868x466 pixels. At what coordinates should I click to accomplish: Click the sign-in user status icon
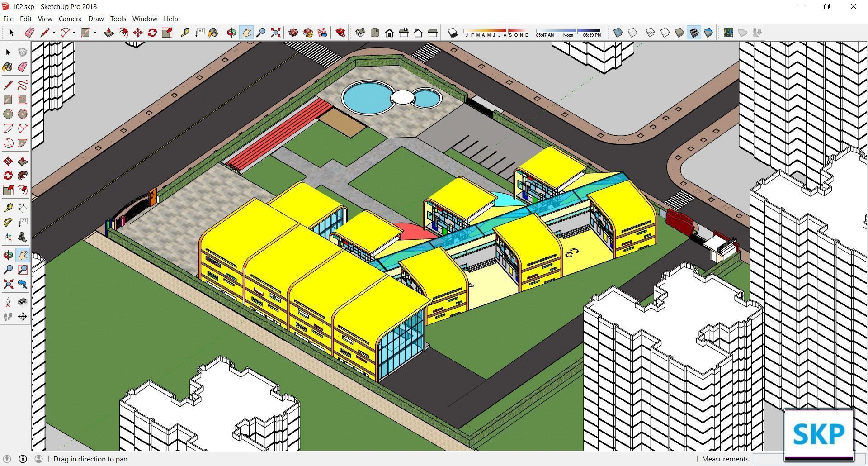[x=38, y=459]
